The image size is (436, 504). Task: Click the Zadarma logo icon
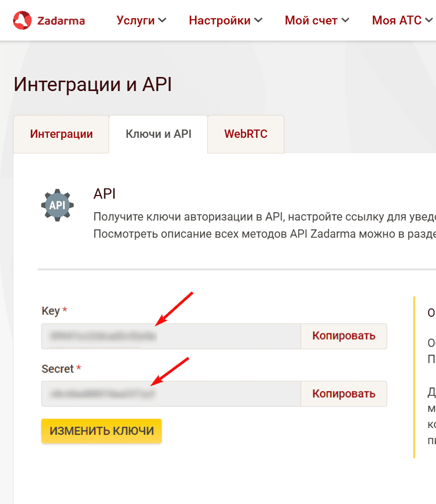click(22, 20)
